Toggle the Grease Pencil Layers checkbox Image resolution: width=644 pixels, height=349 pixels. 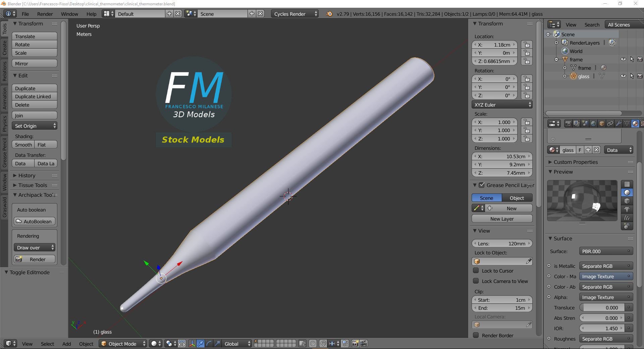(x=482, y=185)
